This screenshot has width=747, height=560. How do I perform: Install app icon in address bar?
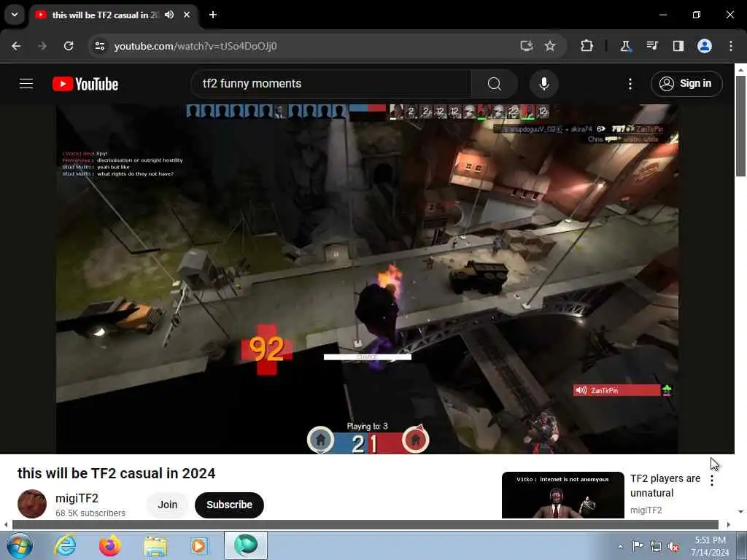(527, 46)
